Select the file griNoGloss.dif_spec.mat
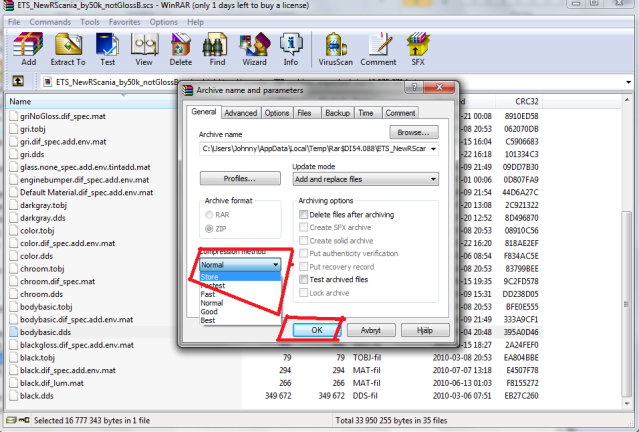Image resolution: width=639 pixels, height=432 pixels. [63, 116]
